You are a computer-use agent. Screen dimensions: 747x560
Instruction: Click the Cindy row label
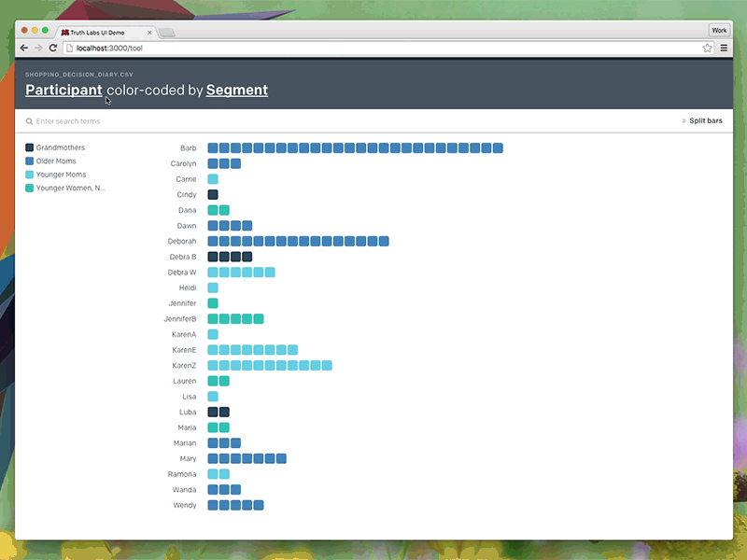186,195
